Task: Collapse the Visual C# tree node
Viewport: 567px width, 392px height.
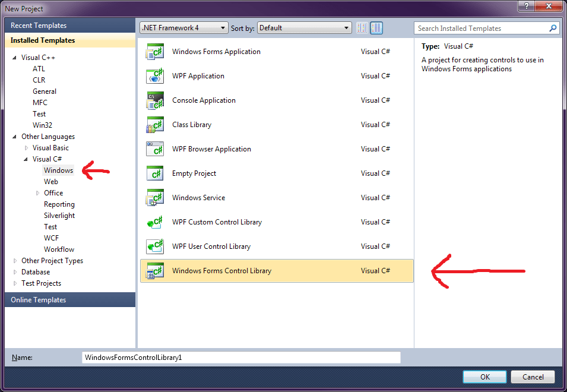Action: point(26,159)
